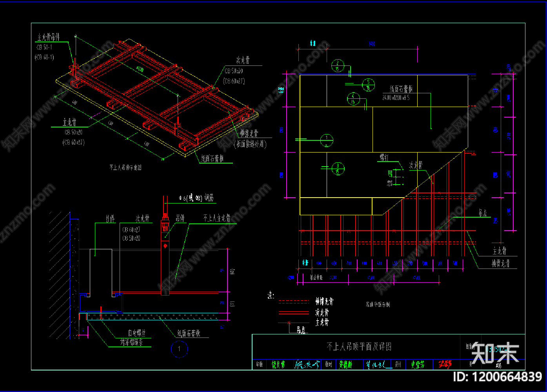This screenshot has height=392, width=547.
Task: Click detail callout circle 4/15
Action: coord(353,98)
